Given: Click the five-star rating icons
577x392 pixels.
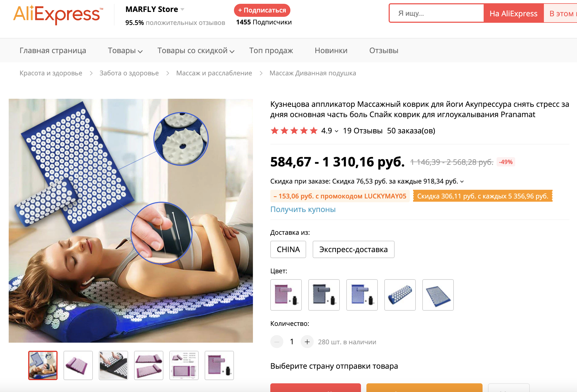Looking at the screenshot, I should click(x=294, y=131).
